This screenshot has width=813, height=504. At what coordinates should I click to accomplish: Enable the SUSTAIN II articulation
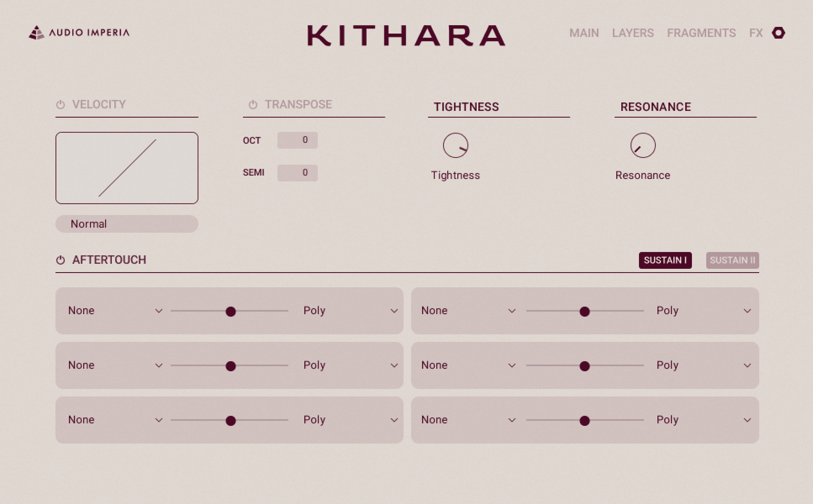732,260
